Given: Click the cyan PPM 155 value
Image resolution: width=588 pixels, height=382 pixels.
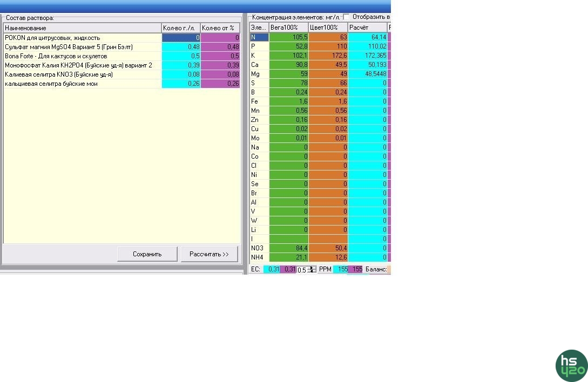Looking at the screenshot, I should (x=341, y=269).
